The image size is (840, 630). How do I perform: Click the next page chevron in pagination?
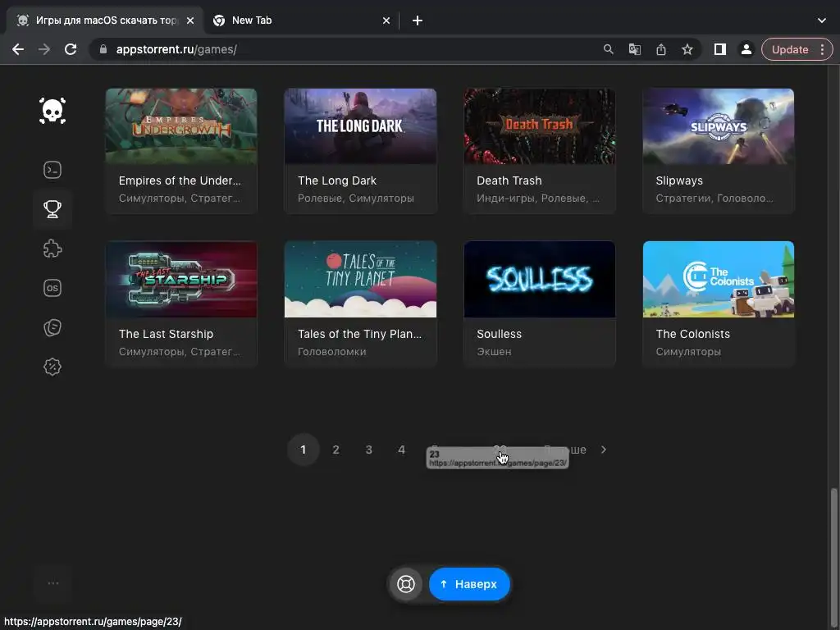[604, 450]
